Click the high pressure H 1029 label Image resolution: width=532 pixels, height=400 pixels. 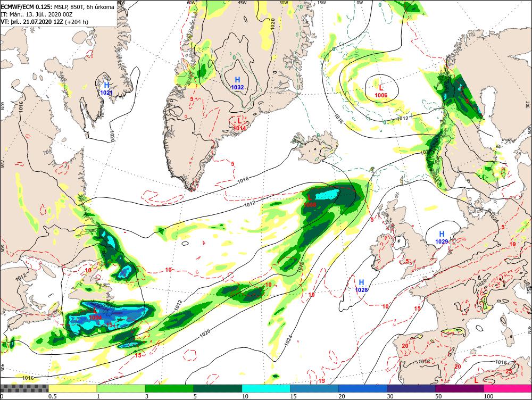[x=442, y=237]
